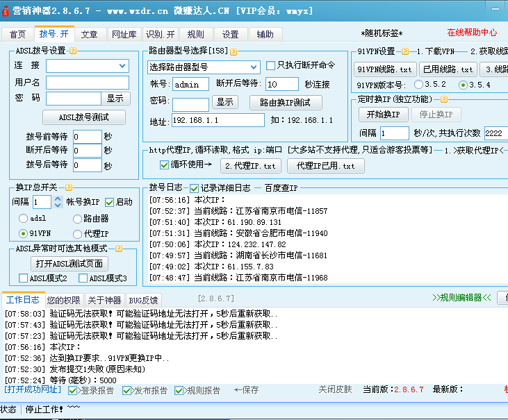Screen dimensions: 508x420
Task: Open help icon beside 换IP总开关
Action: tap(69, 187)
